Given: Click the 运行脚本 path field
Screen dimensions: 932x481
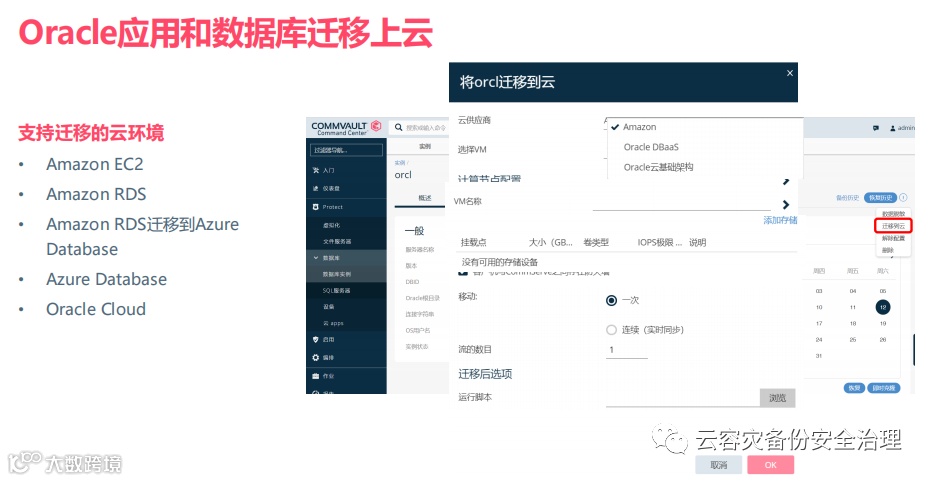Looking at the screenshot, I should (682, 398).
